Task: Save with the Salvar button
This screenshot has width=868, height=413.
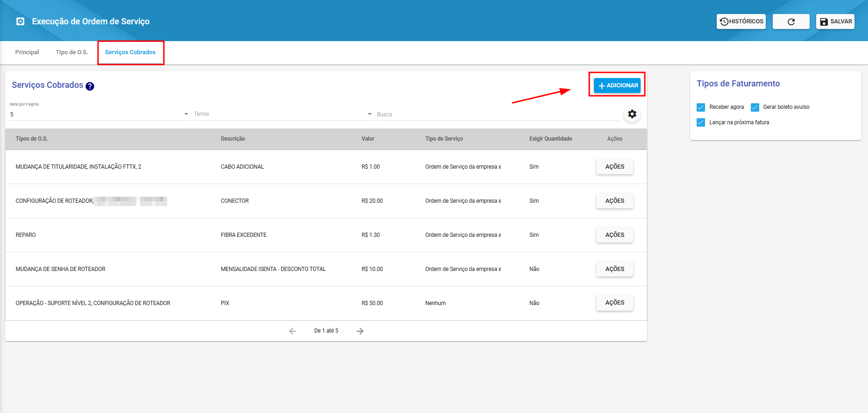Action: 835,21
